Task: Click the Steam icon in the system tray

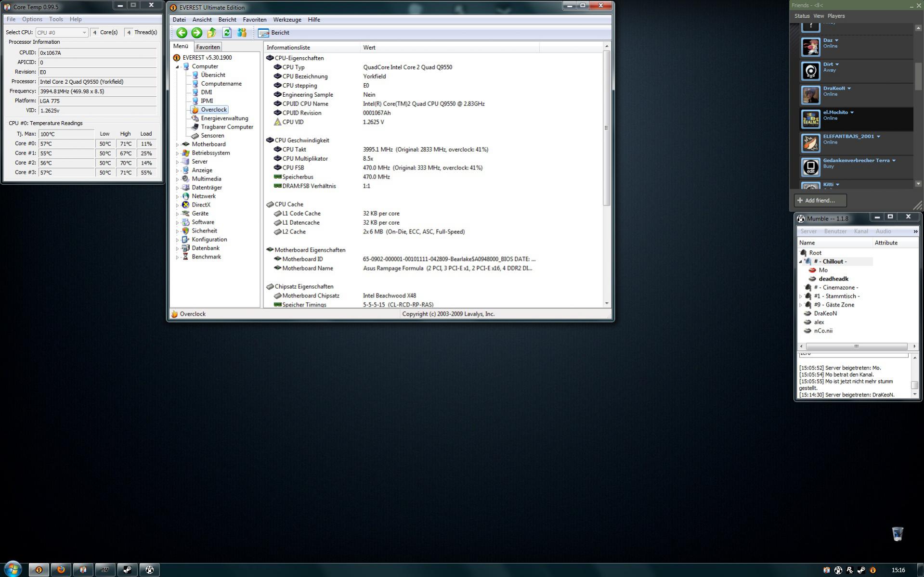Action: (x=861, y=570)
